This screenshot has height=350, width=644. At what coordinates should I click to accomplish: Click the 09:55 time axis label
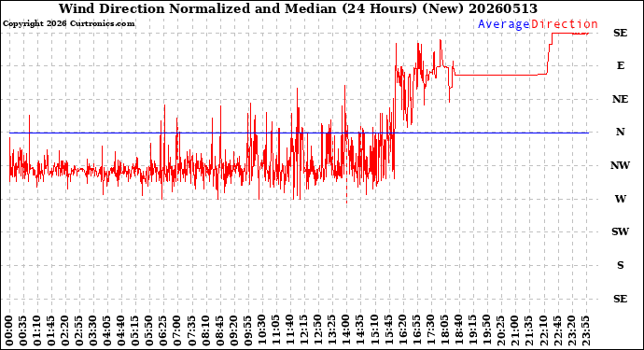pos(247,330)
